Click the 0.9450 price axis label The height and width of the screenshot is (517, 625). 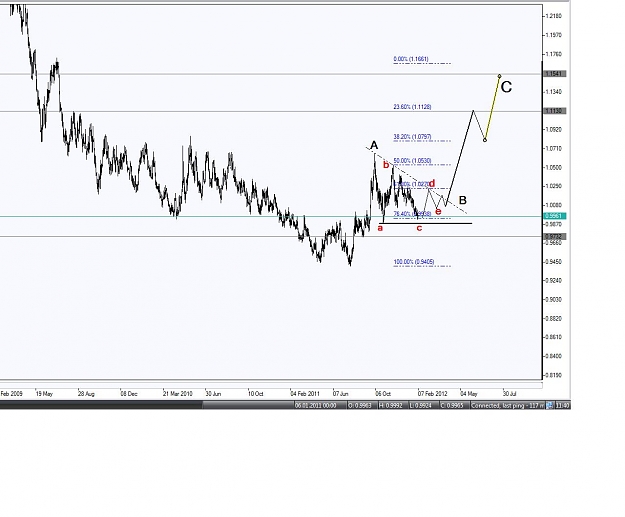[x=553, y=262]
